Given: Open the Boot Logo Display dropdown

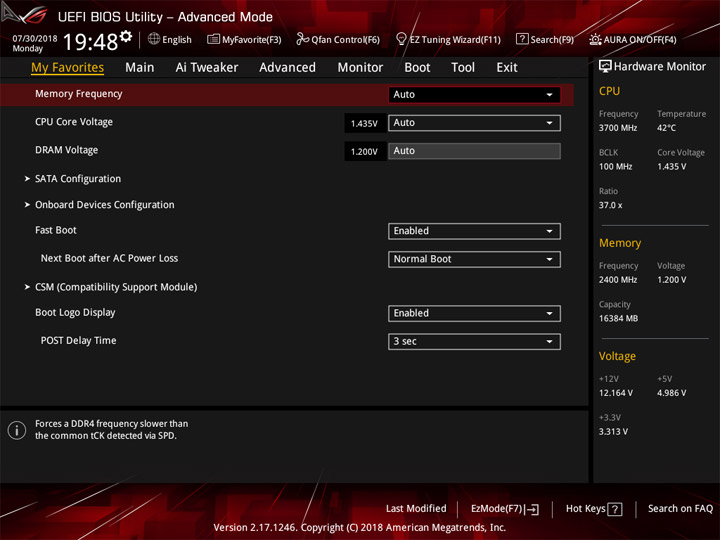Looking at the screenshot, I should tap(474, 313).
